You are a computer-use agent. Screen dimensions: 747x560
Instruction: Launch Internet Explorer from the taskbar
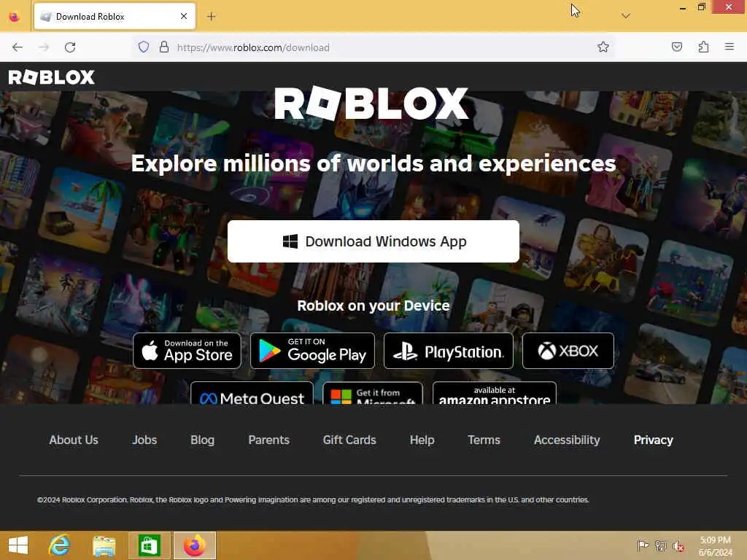tap(60, 545)
